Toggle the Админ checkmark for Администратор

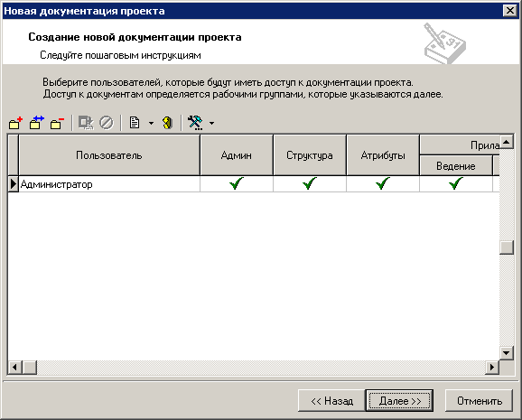tap(237, 183)
